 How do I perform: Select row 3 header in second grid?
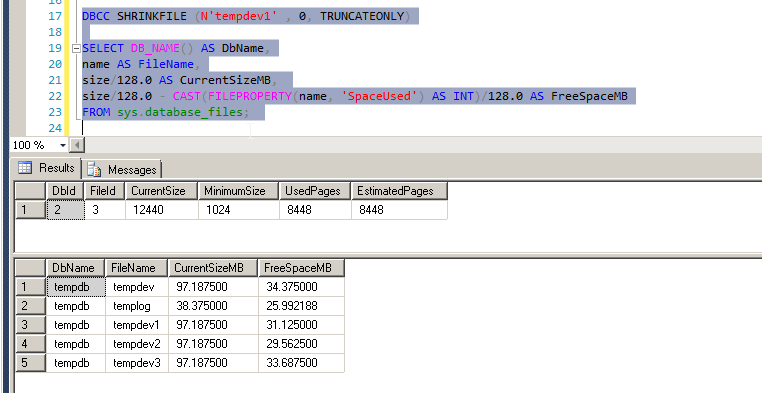[x=30, y=325]
